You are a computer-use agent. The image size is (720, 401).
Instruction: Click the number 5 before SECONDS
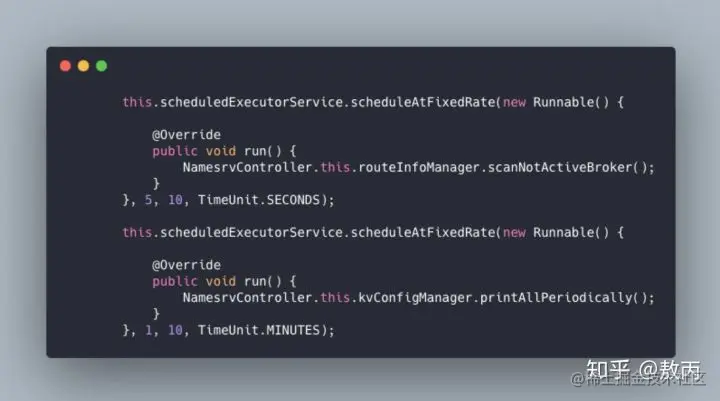coord(148,200)
